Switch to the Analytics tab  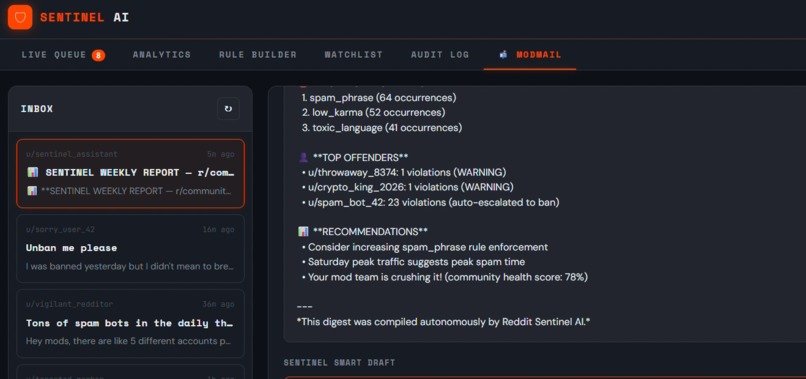tap(162, 55)
